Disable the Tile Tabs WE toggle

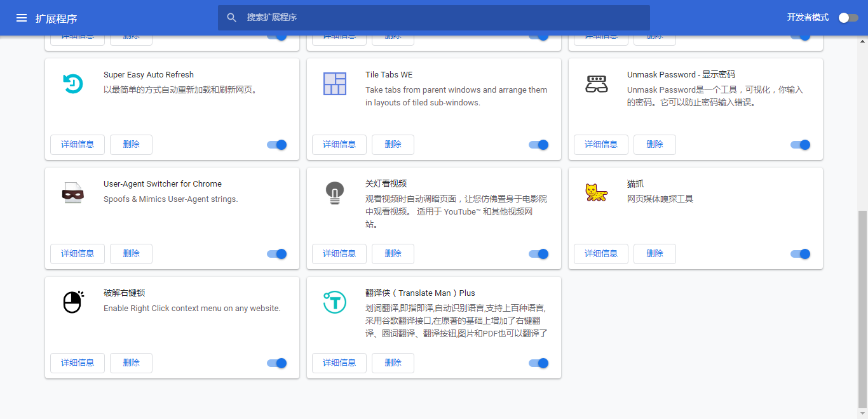click(x=539, y=145)
